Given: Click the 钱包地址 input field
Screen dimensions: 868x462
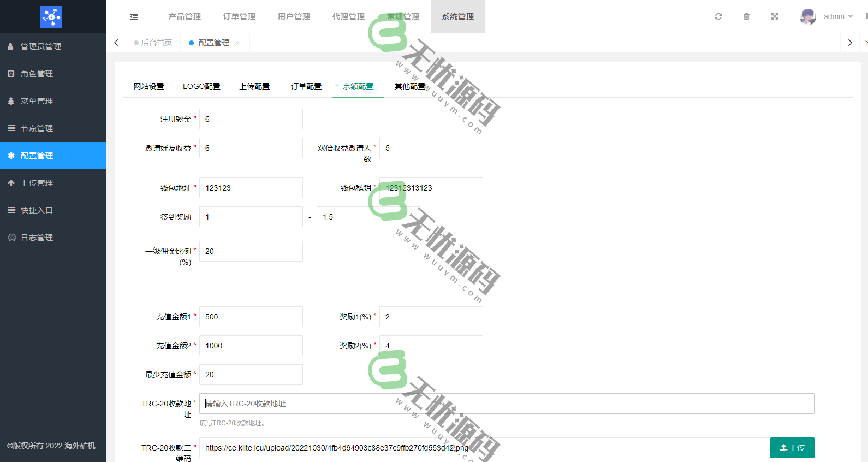Looking at the screenshot, I should (251, 188).
